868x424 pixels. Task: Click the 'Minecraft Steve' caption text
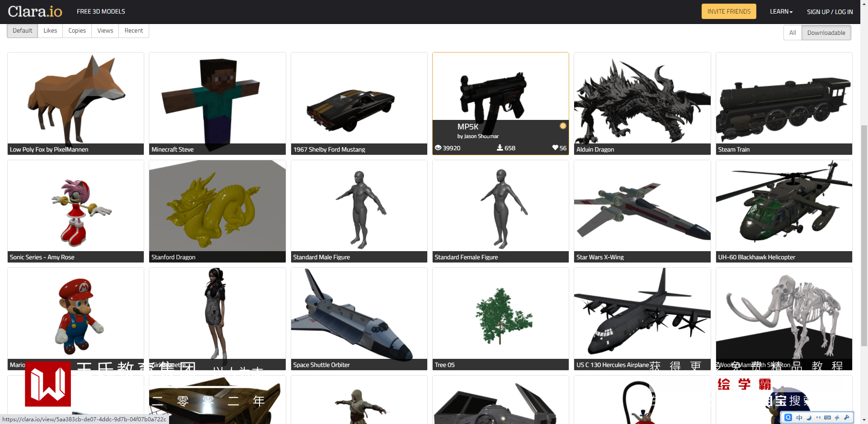(172, 149)
